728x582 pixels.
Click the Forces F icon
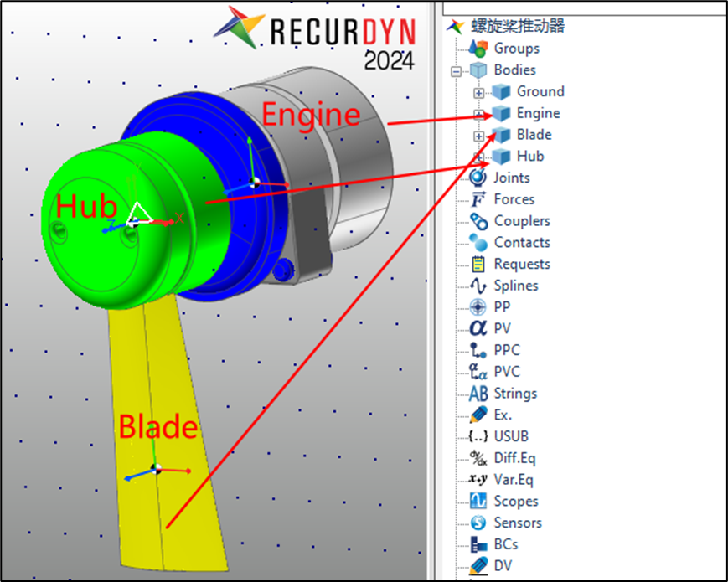click(x=478, y=199)
